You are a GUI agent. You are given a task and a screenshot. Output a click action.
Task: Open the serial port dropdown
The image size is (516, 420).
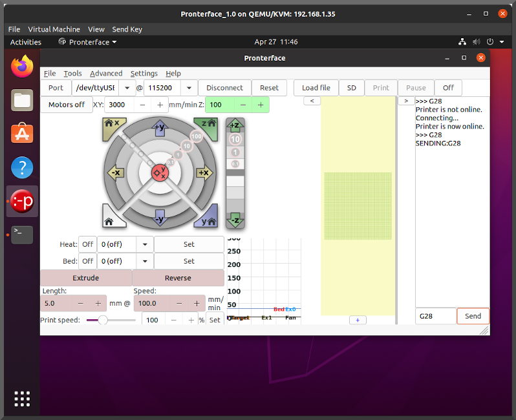pos(126,88)
